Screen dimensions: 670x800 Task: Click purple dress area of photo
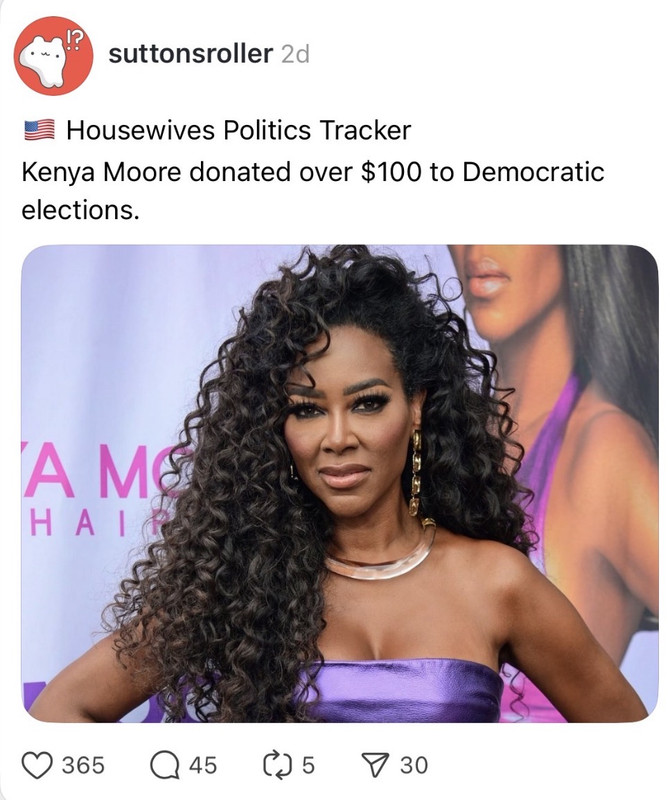point(403,690)
